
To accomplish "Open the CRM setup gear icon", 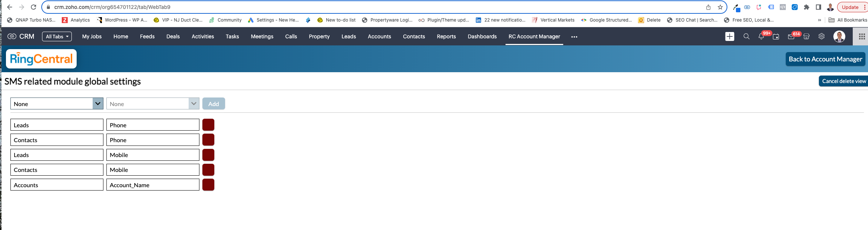I will point(821,36).
